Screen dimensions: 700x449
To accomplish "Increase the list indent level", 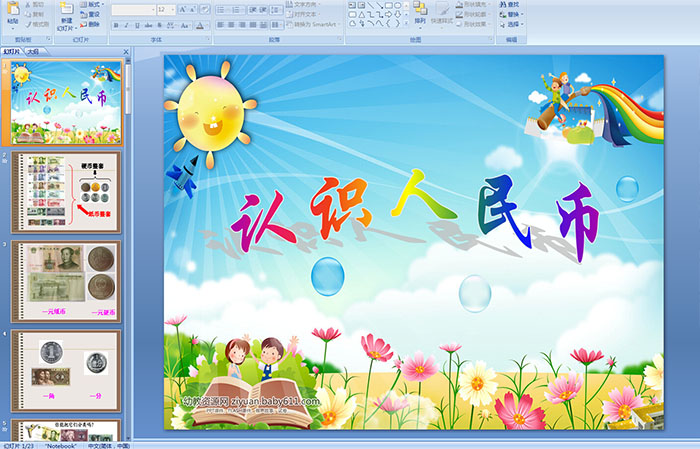I will click(x=263, y=9).
